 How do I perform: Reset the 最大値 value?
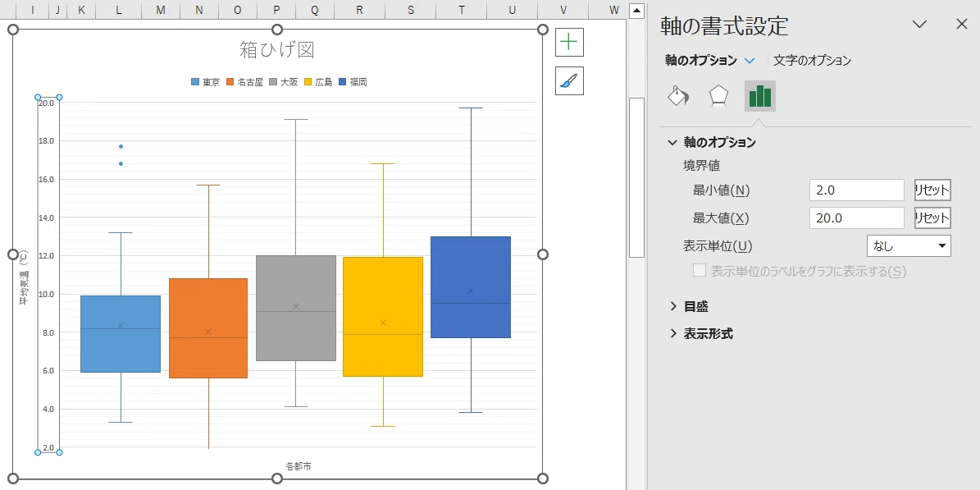(x=932, y=218)
